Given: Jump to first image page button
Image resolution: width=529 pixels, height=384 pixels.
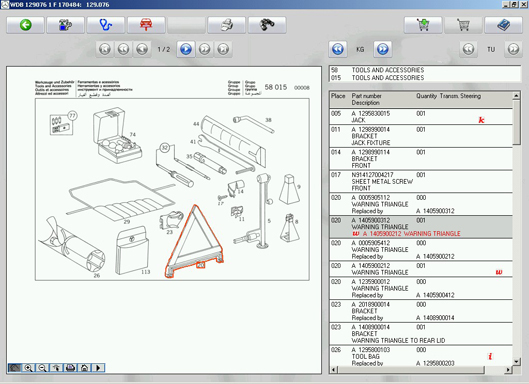Looking at the screenshot, I should [105, 49].
